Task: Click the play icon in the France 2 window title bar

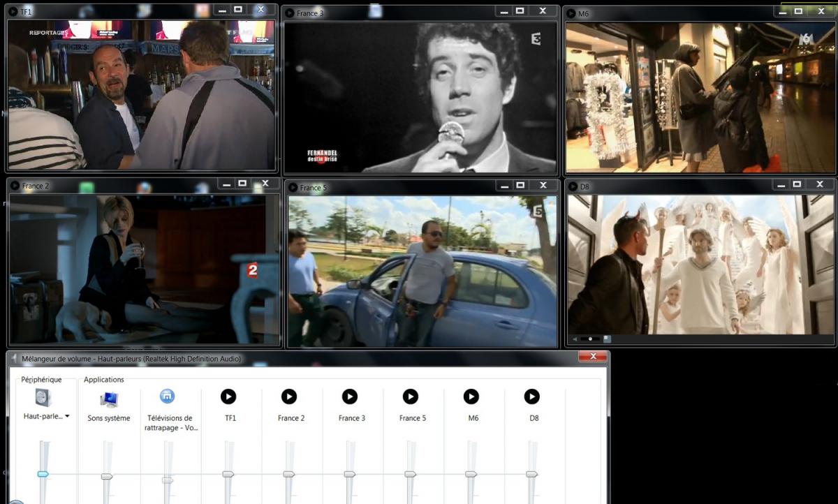Action: [15, 186]
